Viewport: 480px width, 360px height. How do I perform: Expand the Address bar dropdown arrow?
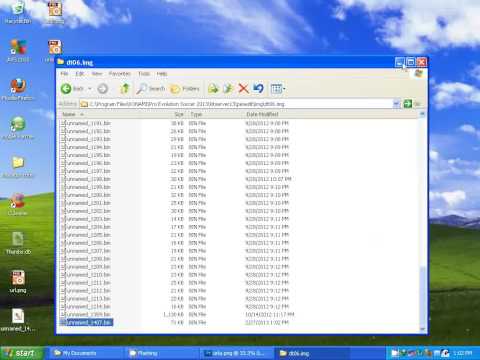click(x=396, y=104)
